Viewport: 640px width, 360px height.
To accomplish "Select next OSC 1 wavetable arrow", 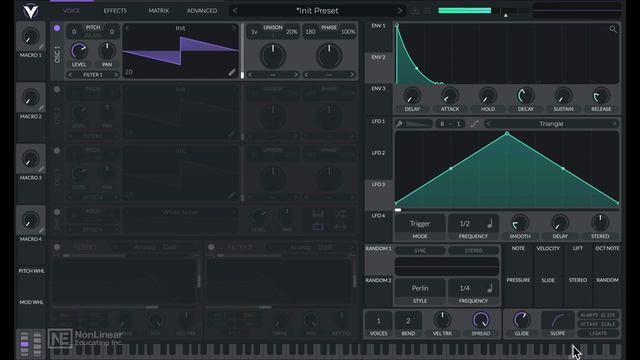I will pos(234,28).
